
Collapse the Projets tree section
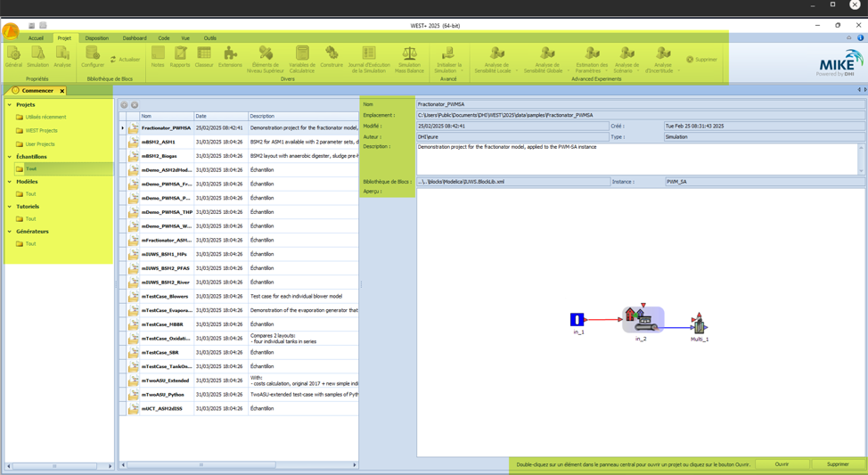10,105
